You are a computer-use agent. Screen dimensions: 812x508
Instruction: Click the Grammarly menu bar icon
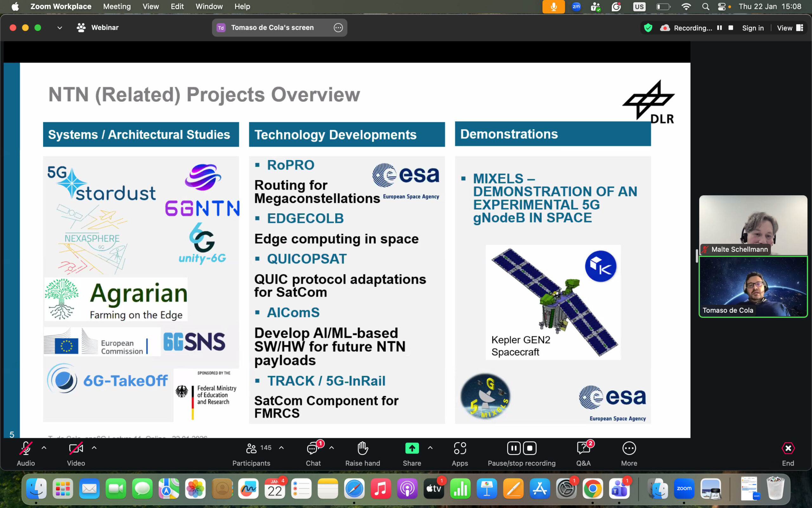616,6
